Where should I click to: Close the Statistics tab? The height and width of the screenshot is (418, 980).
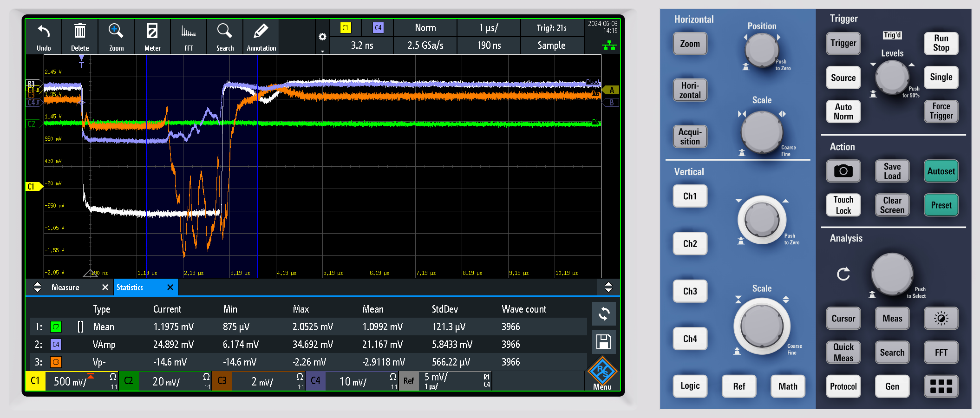coord(170,287)
